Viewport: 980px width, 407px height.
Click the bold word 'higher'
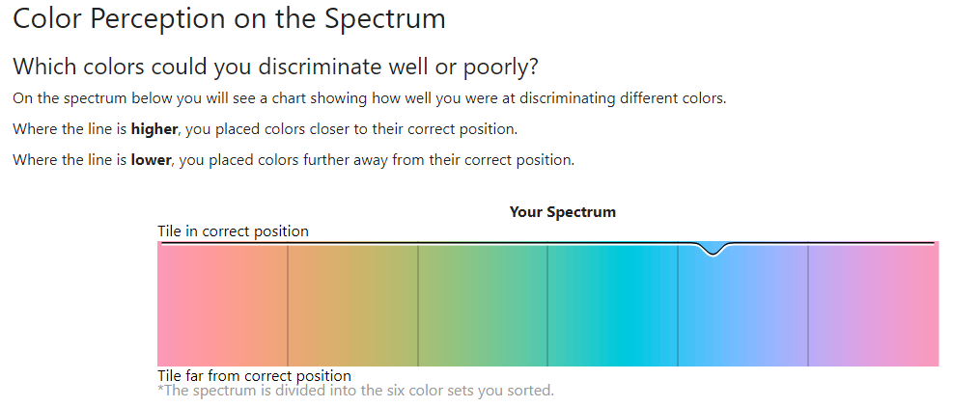tap(154, 129)
